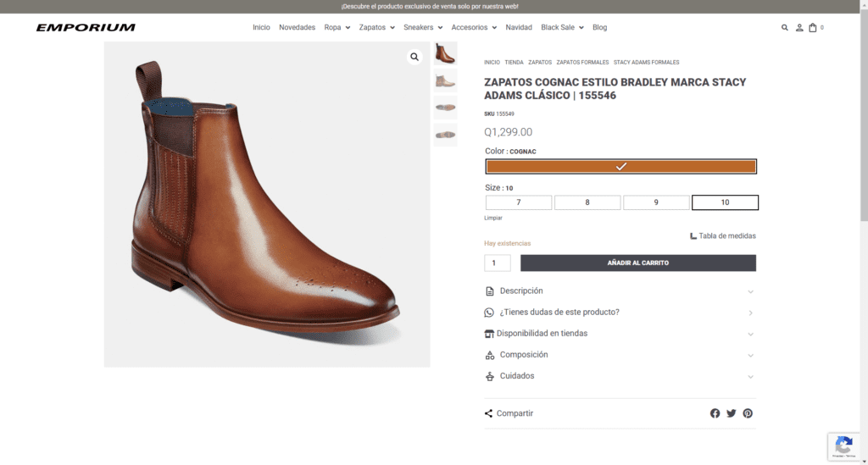Zoom product image with magnifier icon

click(x=414, y=57)
